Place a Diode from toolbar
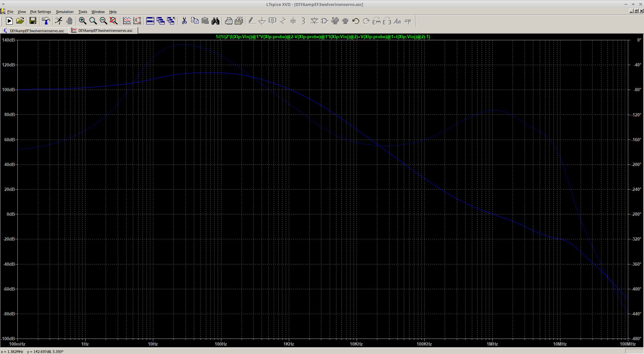 tap(314, 21)
